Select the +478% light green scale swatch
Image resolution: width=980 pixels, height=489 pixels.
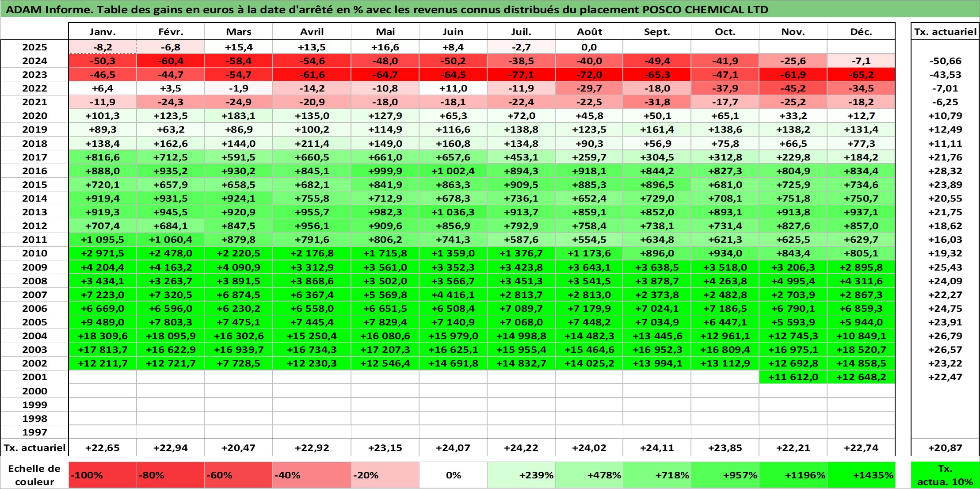point(589,475)
